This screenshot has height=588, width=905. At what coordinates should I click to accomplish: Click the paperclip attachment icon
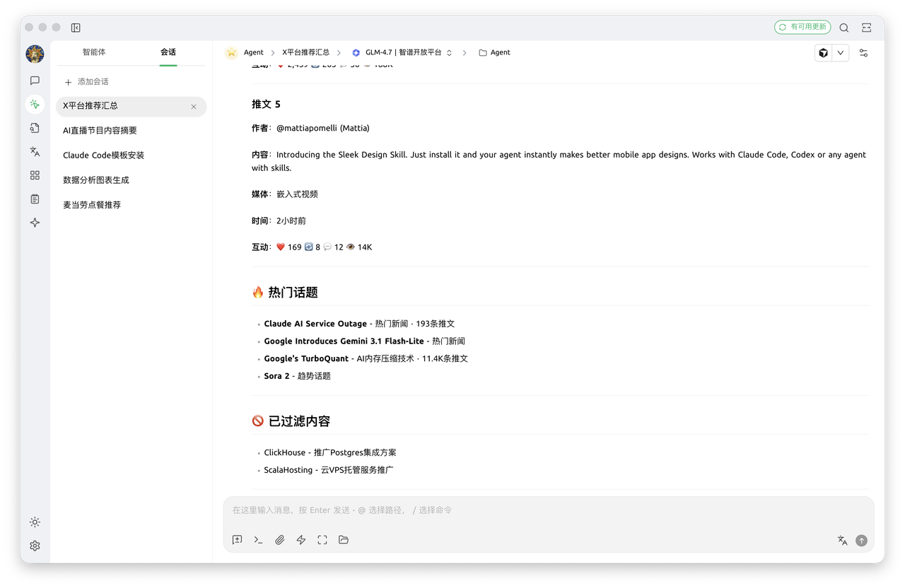280,540
